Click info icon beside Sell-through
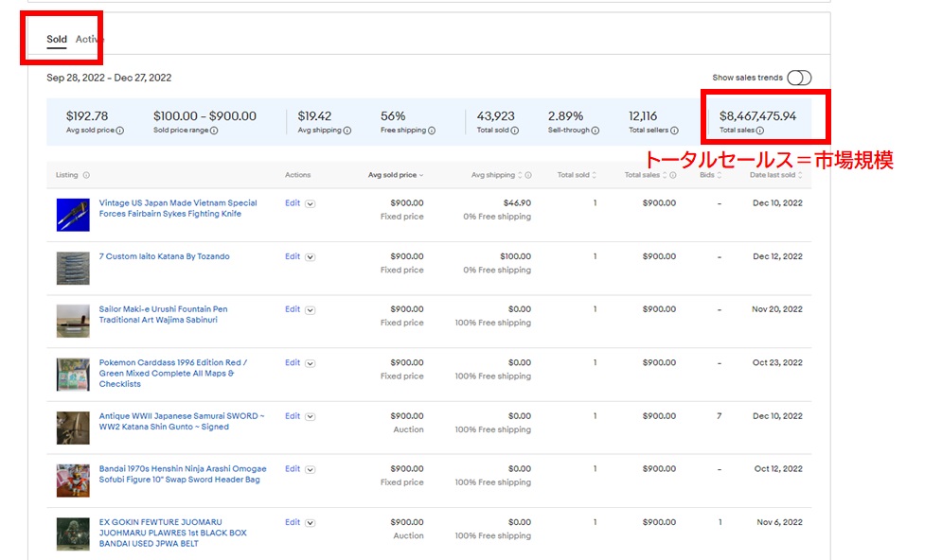Image resolution: width=942 pixels, height=560 pixels. [597, 131]
